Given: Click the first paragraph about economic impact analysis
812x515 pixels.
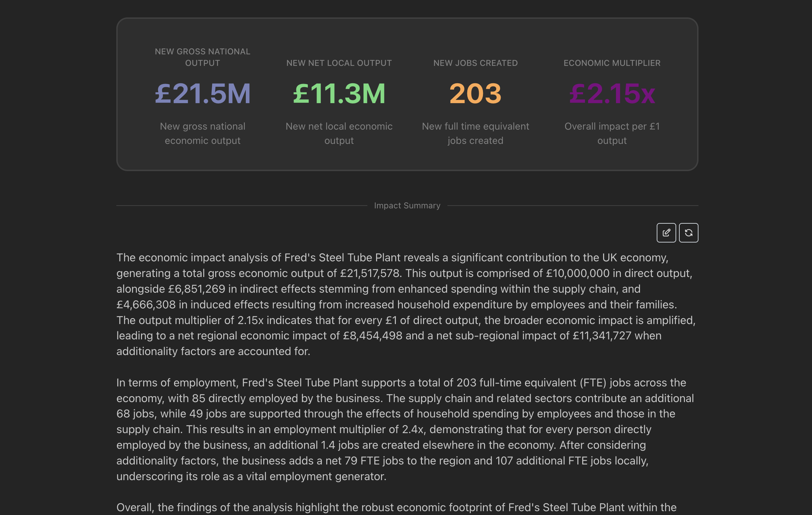Looking at the screenshot, I should point(406,304).
